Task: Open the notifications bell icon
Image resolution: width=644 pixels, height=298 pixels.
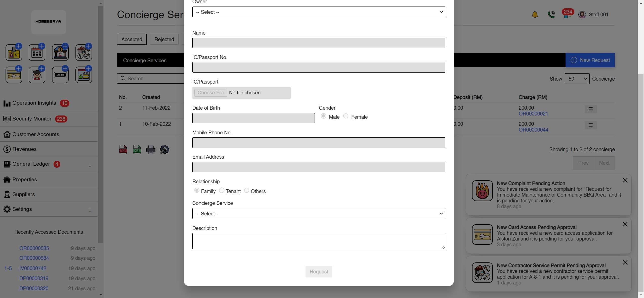Action: point(535,14)
